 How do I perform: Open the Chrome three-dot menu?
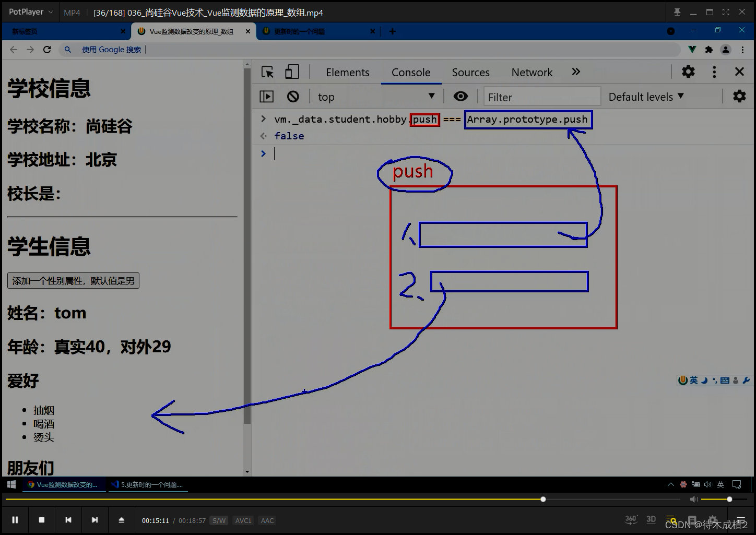pos(742,50)
